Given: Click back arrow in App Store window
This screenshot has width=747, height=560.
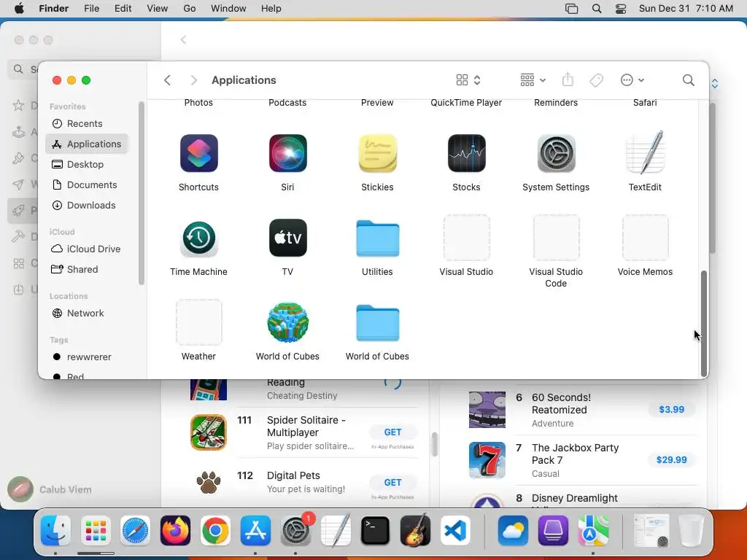Looking at the screenshot, I should [x=183, y=40].
